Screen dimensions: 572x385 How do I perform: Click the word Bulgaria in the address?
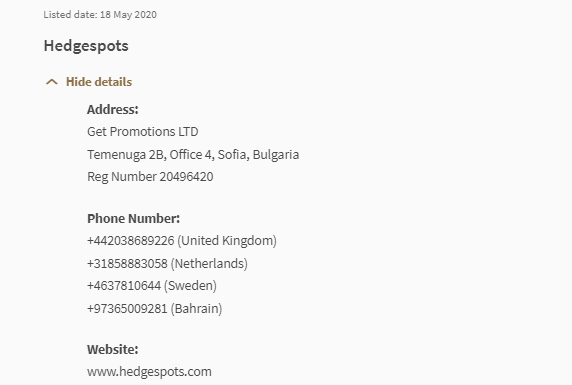coord(276,155)
